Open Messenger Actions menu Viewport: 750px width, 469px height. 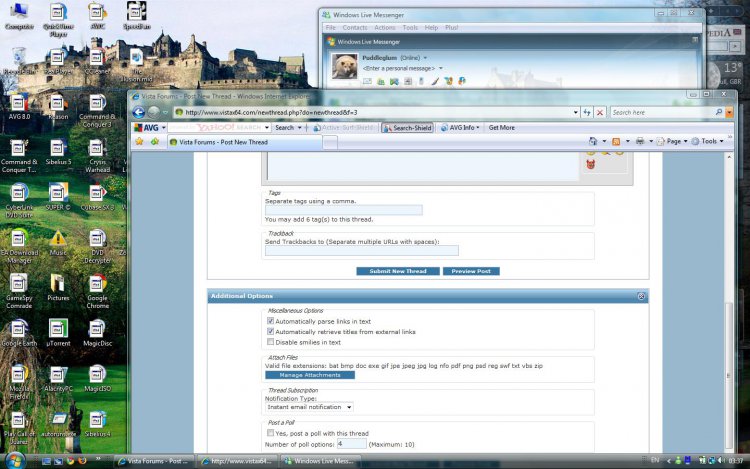tap(385, 28)
